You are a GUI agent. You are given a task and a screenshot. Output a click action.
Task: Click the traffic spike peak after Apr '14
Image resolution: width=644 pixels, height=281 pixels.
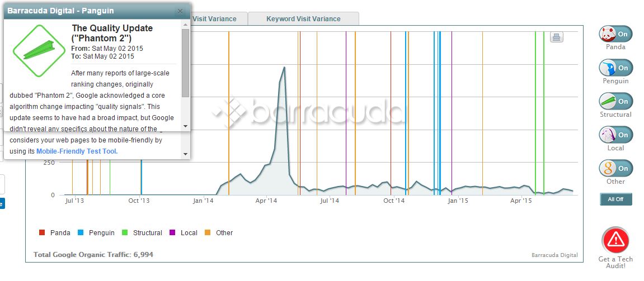(x=284, y=67)
